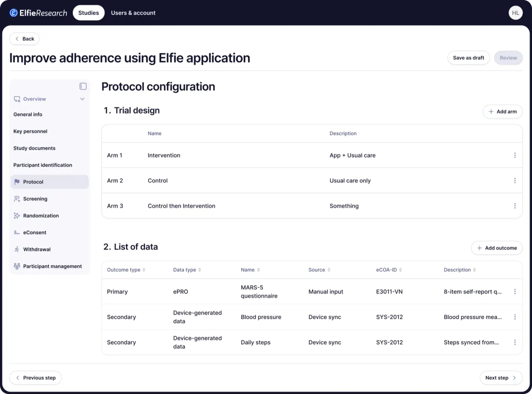
Task: Add a new outcome
Action: point(497,248)
